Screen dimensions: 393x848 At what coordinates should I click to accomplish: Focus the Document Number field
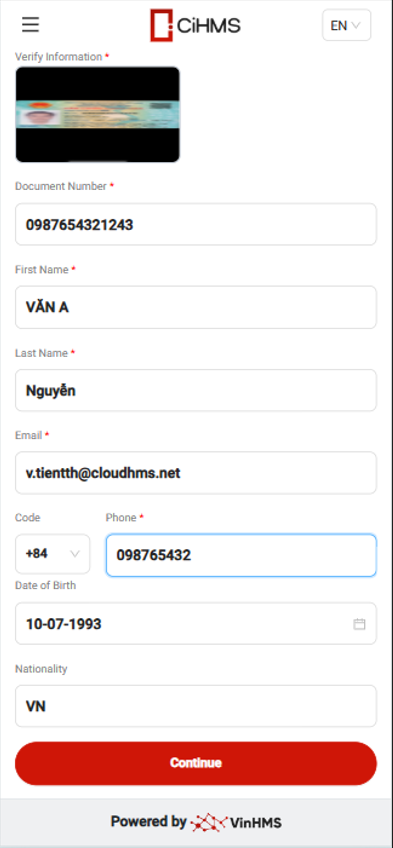(x=196, y=224)
